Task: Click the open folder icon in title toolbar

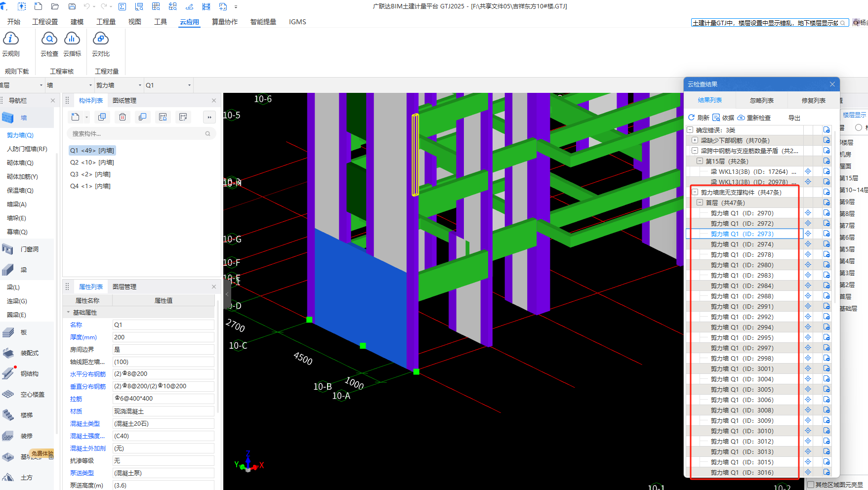Action: click(x=55, y=6)
